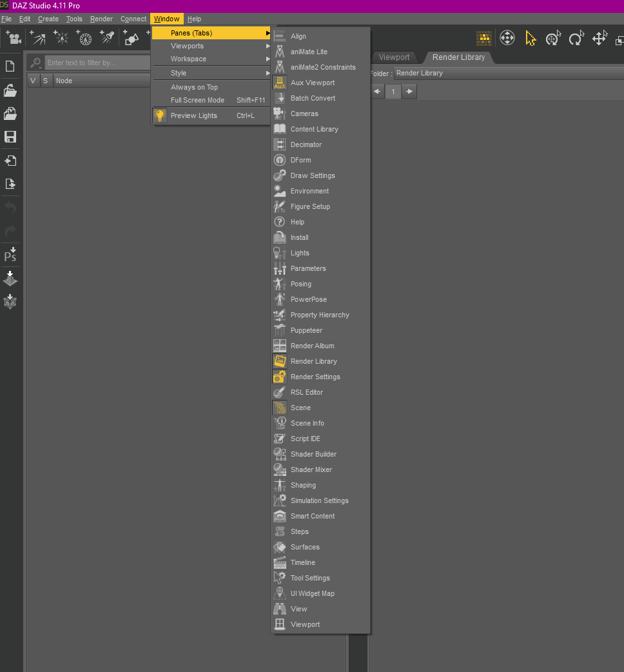Click the Environment icon
Image resolution: width=624 pixels, height=672 pixels.
(x=280, y=191)
